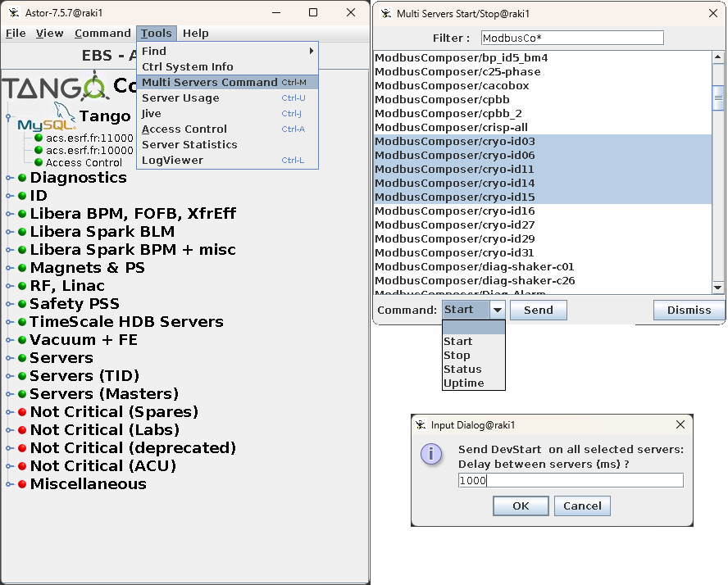Expand the RF, Linac tree node
The width and height of the screenshot is (728, 585).
click(x=9, y=286)
